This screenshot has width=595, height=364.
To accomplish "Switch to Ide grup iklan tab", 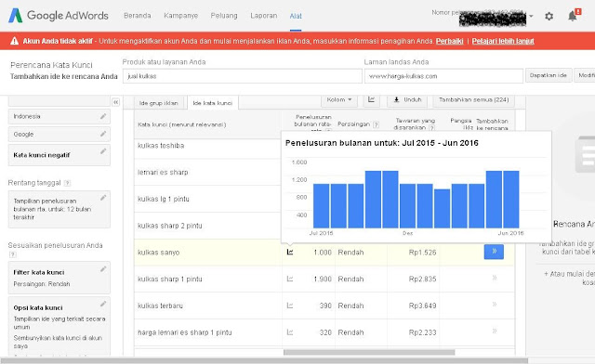I will [x=159, y=103].
